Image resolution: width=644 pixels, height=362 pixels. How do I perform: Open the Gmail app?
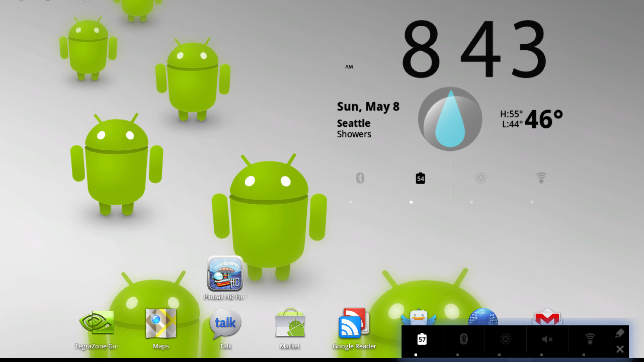coord(547,317)
